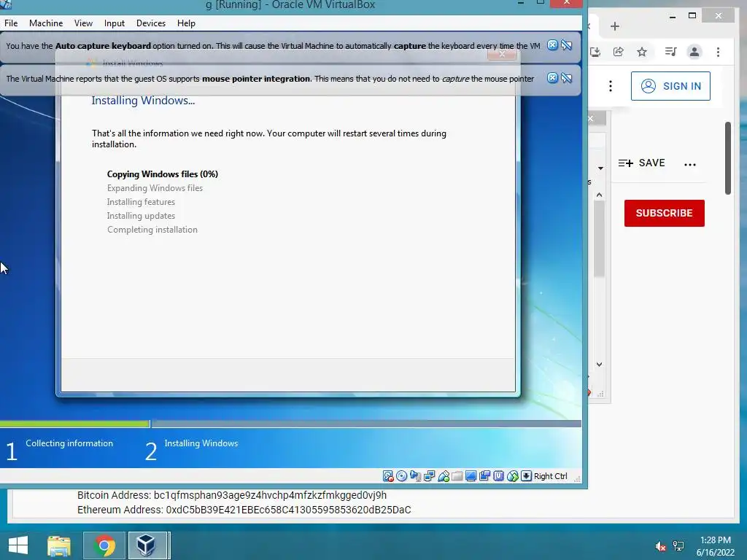This screenshot has height=560, width=747.
Task: Open more actions ellipsis next to SAVE
Action: (x=690, y=164)
